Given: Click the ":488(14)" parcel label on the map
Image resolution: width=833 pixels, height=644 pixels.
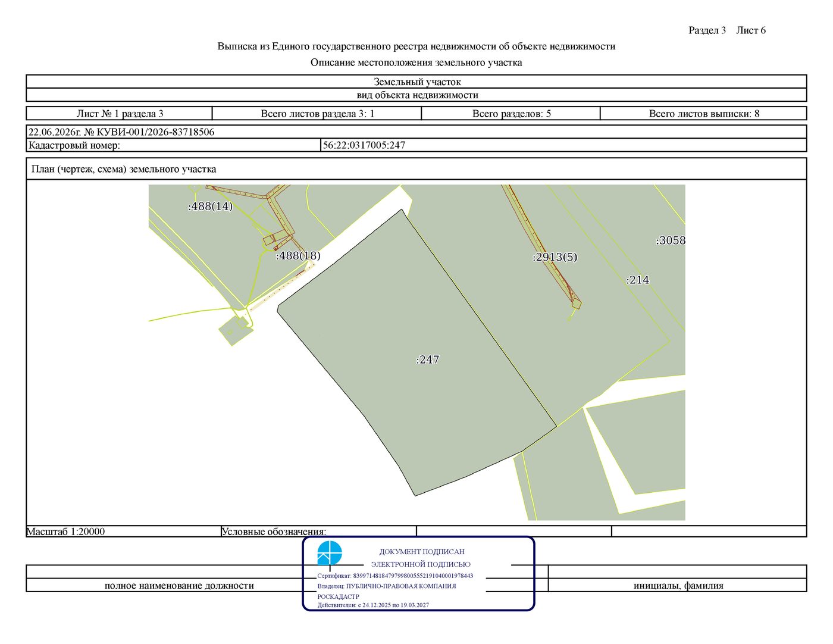Looking at the screenshot, I should click(210, 207).
